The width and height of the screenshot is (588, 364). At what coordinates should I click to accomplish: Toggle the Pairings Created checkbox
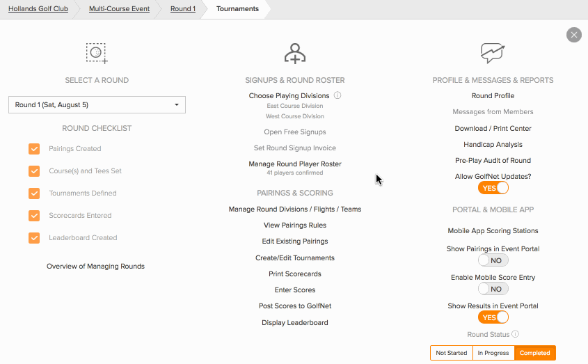coord(34,149)
